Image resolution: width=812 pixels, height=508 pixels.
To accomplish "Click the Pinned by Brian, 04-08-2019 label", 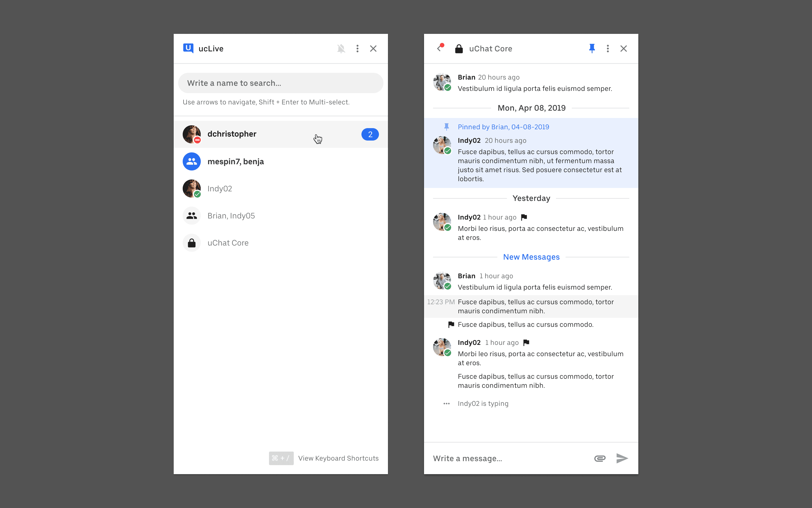I will pyautogui.click(x=503, y=127).
